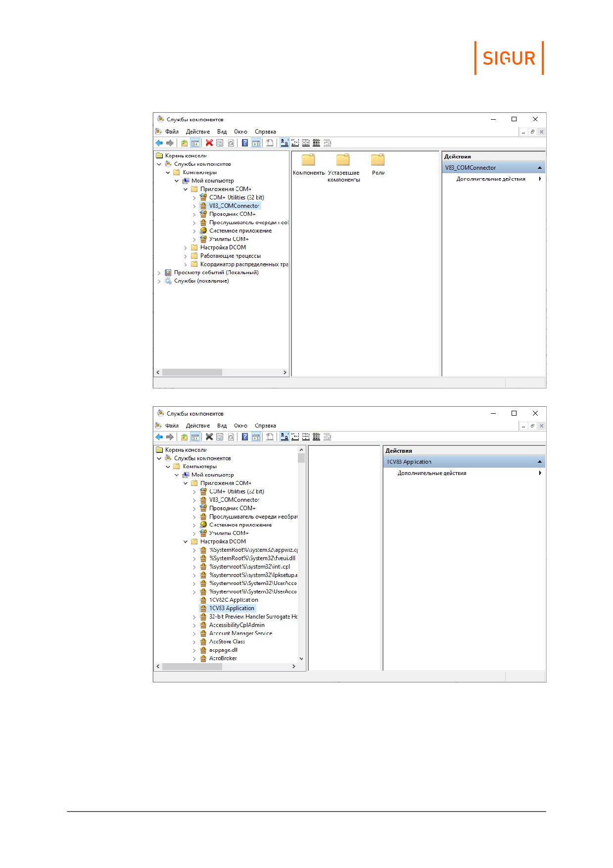Go up one level in the upper window toolbar
The height and width of the screenshot is (868, 613).
point(184,143)
